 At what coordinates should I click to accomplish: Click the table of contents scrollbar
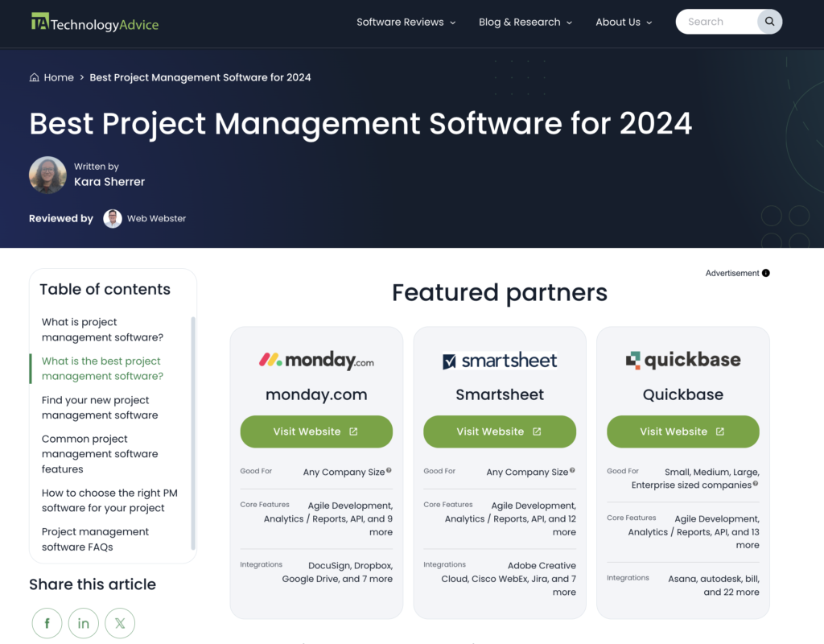pos(193,433)
